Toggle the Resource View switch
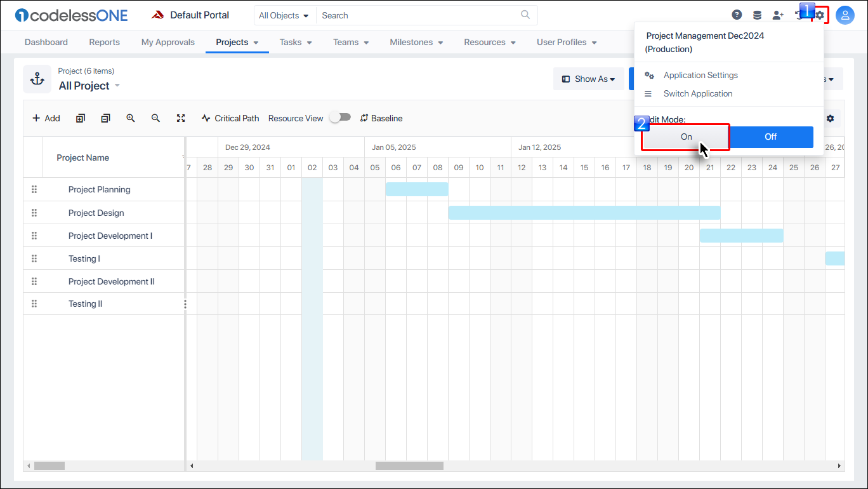 click(340, 117)
